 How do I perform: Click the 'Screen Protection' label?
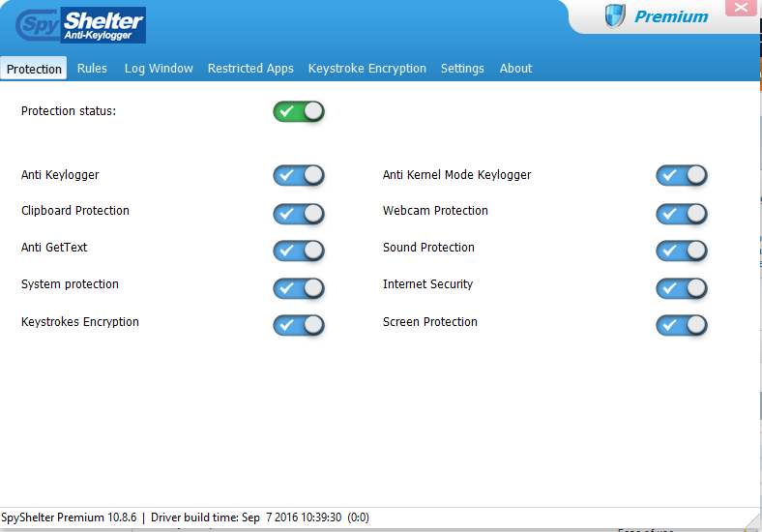[x=429, y=322]
